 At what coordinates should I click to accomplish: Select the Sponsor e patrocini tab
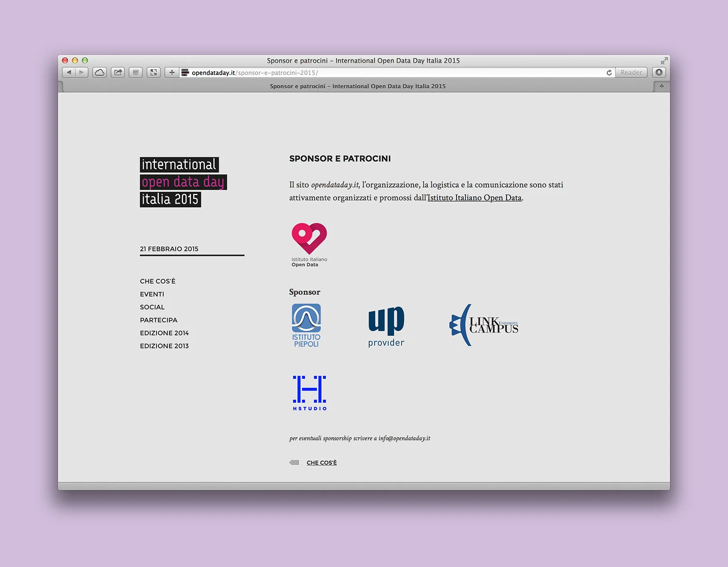(358, 86)
